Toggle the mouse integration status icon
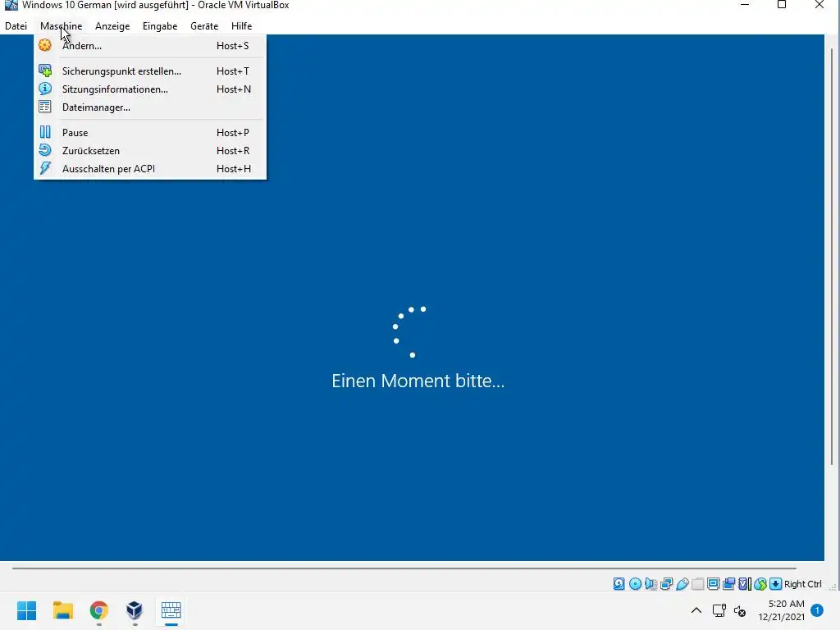The width and height of the screenshot is (840, 630). point(760,584)
